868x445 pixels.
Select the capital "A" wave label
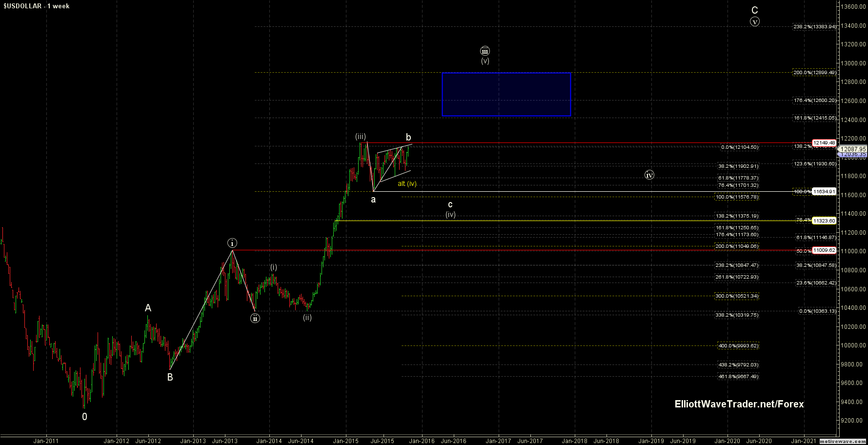[148, 308]
